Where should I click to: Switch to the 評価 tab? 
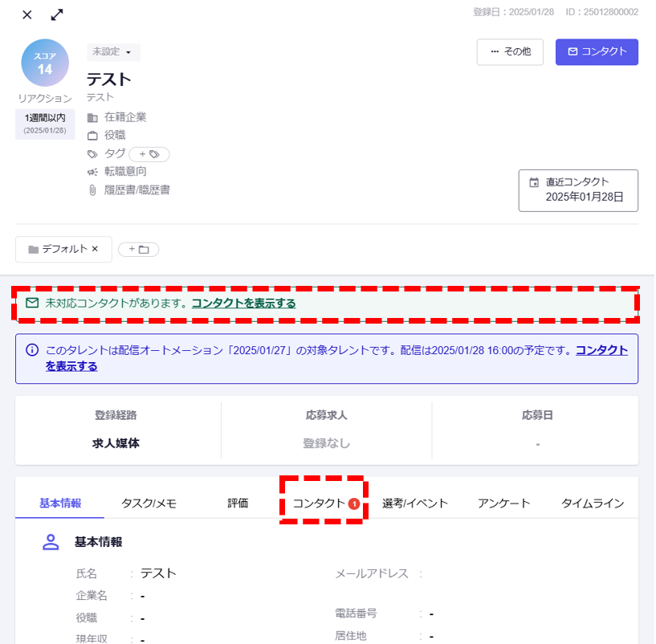click(238, 503)
